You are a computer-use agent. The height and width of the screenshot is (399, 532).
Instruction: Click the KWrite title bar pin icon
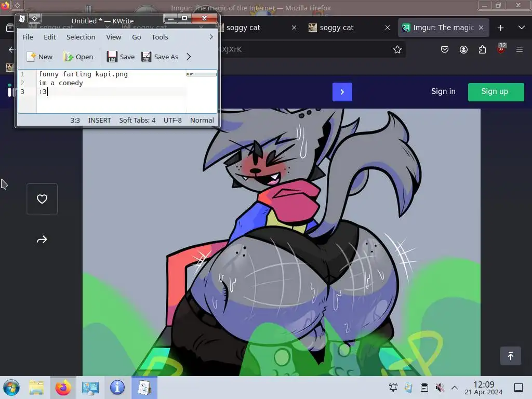34,18
